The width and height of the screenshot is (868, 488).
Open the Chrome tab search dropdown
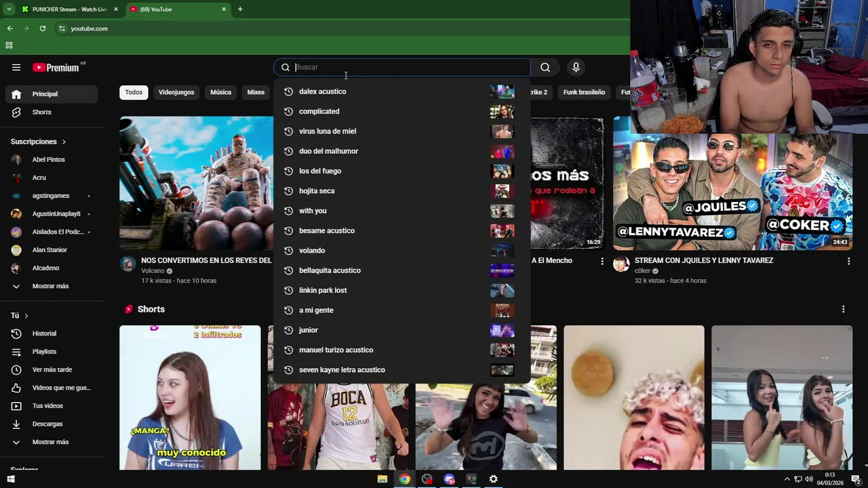9,9
